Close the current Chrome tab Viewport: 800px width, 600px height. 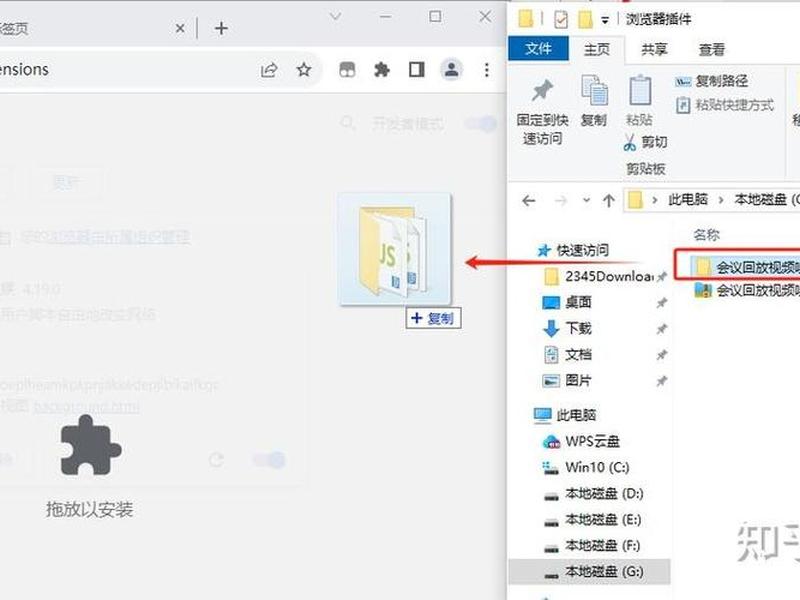(x=180, y=29)
